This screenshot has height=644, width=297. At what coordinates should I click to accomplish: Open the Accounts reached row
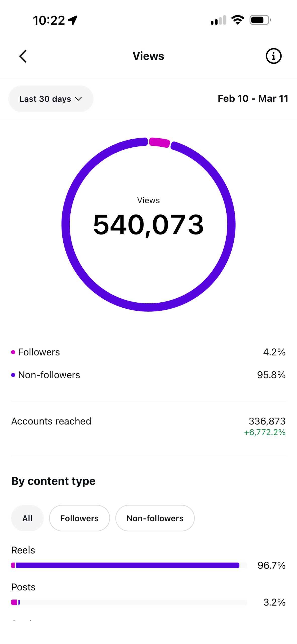tap(148, 426)
